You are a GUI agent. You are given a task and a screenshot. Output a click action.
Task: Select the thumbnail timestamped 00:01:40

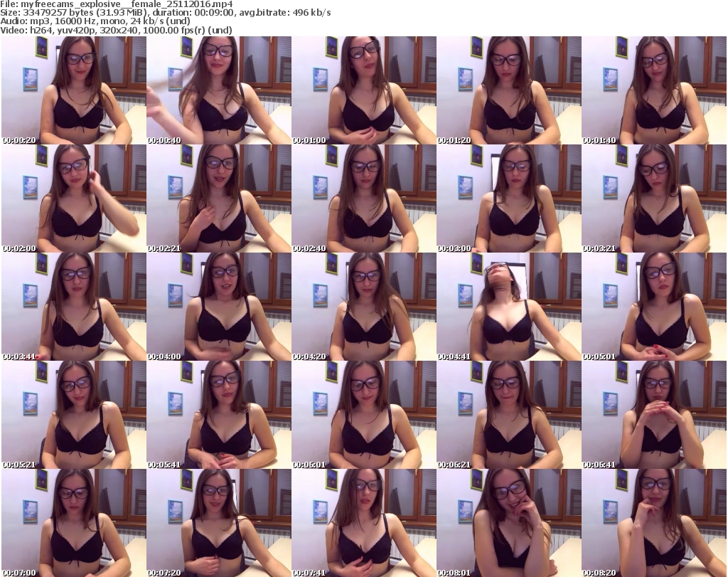pyautogui.click(x=654, y=90)
